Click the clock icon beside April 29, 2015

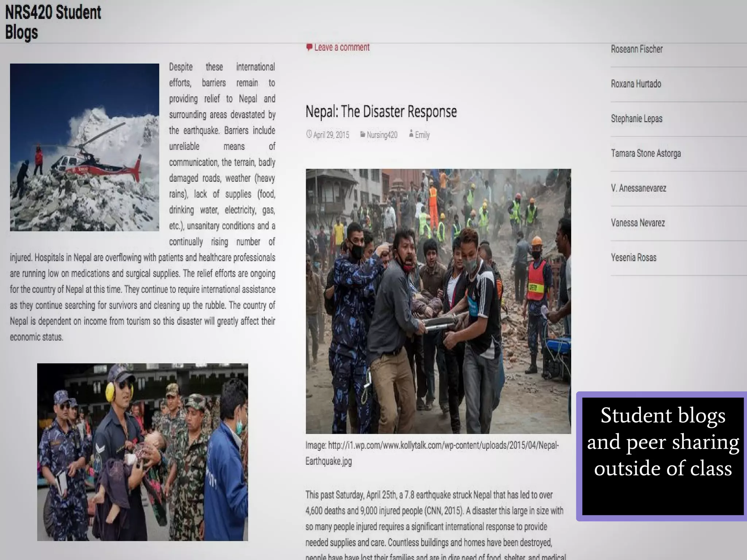[309, 134]
